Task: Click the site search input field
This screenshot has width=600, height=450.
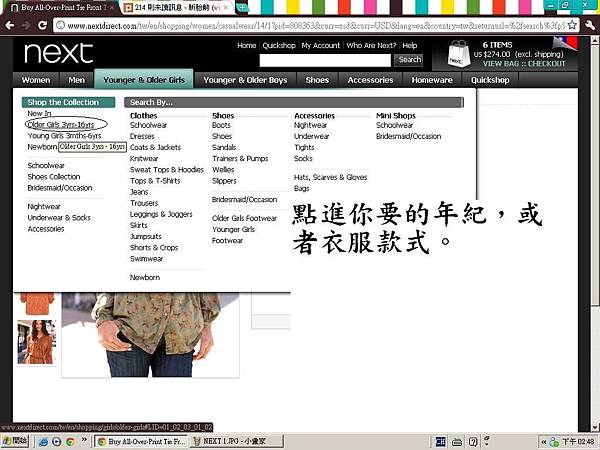Action: click(325, 60)
